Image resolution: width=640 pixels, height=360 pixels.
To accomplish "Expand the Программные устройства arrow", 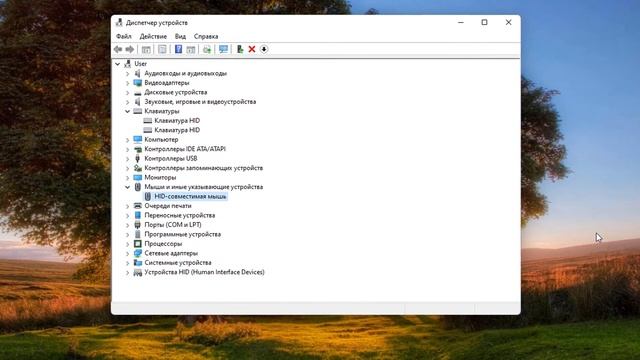I will tap(127, 234).
